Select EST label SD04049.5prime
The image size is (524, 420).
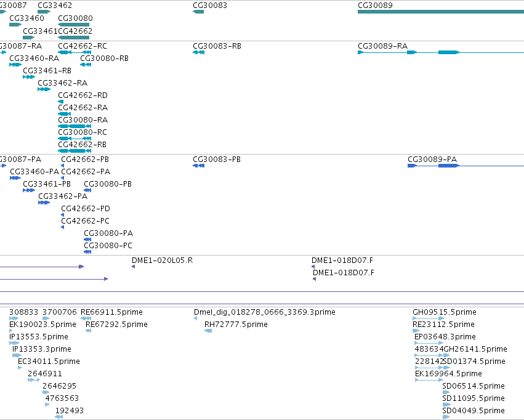click(474, 411)
